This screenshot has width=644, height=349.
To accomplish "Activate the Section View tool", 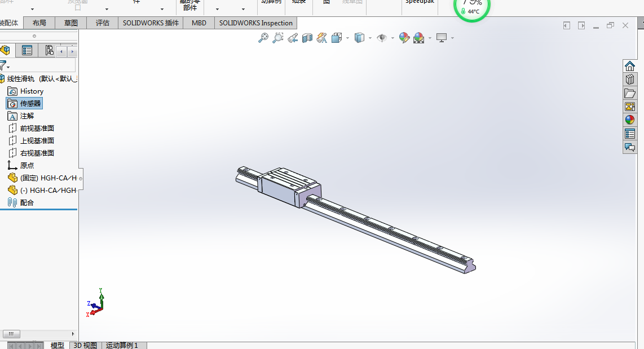I will (307, 38).
